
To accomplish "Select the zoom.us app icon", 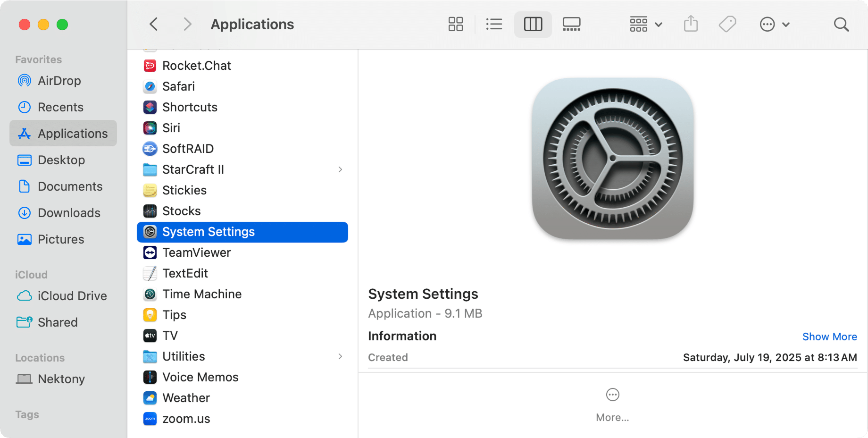I will tap(150, 419).
